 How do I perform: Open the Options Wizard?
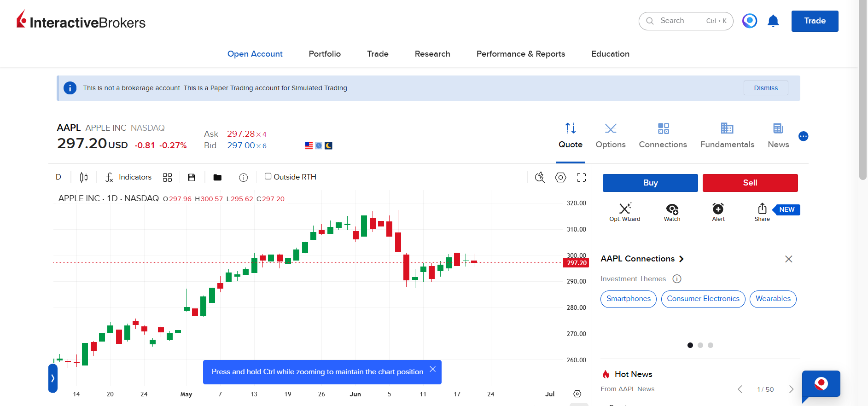tap(625, 212)
